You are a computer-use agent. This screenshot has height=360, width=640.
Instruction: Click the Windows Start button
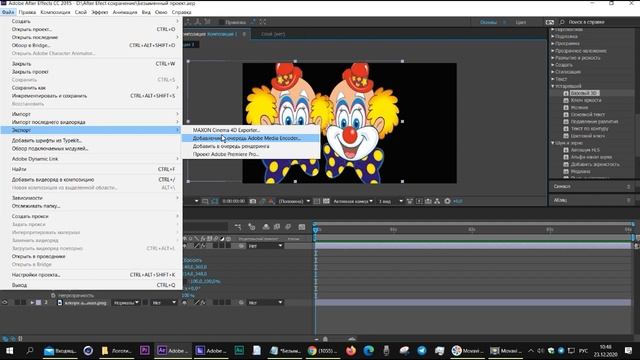(9, 351)
